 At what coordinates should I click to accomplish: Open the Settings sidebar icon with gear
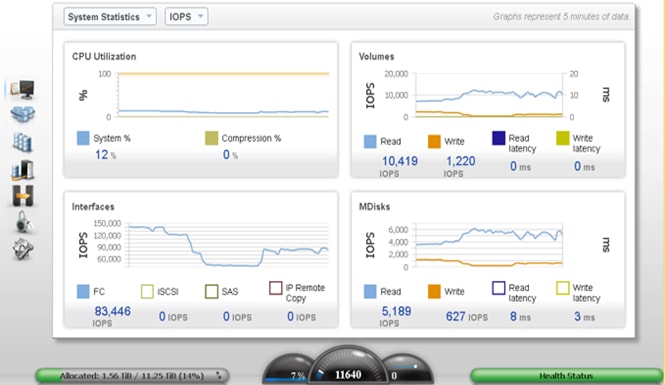pos(22,248)
